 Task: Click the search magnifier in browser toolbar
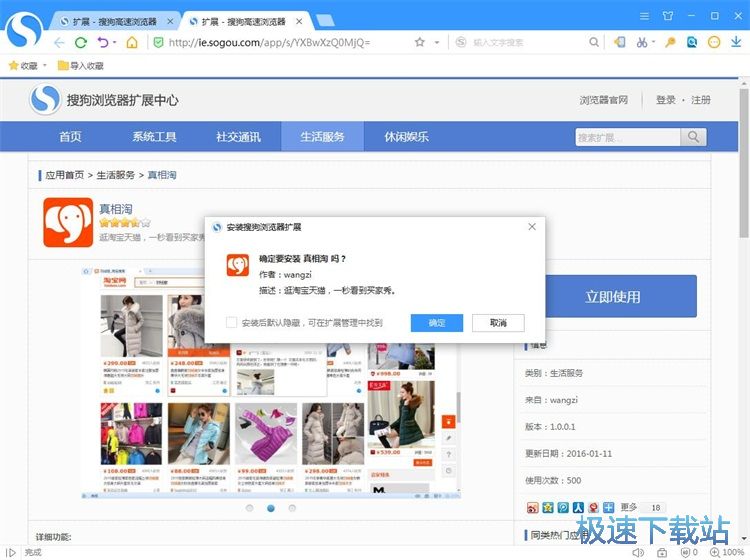point(594,42)
